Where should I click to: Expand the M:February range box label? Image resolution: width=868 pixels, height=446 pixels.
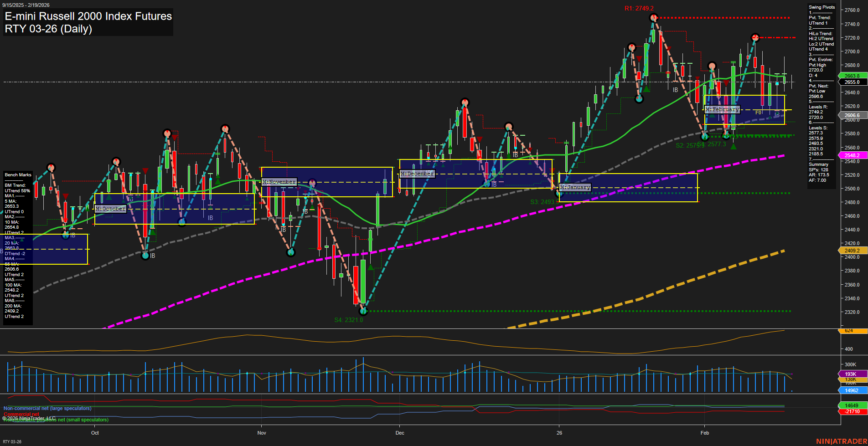[723, 109]
